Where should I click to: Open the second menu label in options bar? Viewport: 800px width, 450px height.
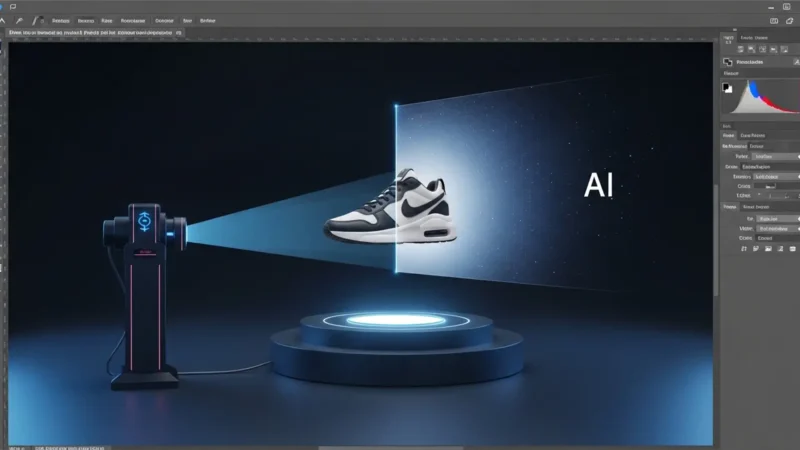[x=86, y=21]
